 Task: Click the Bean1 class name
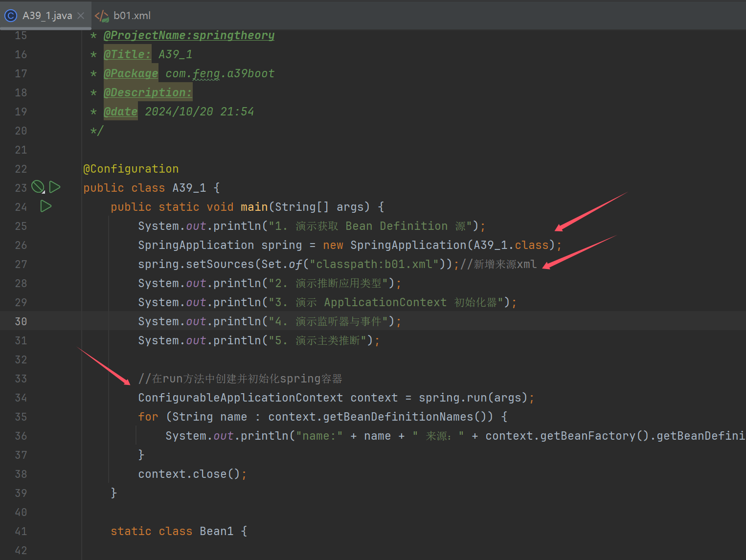click(216, 531)
